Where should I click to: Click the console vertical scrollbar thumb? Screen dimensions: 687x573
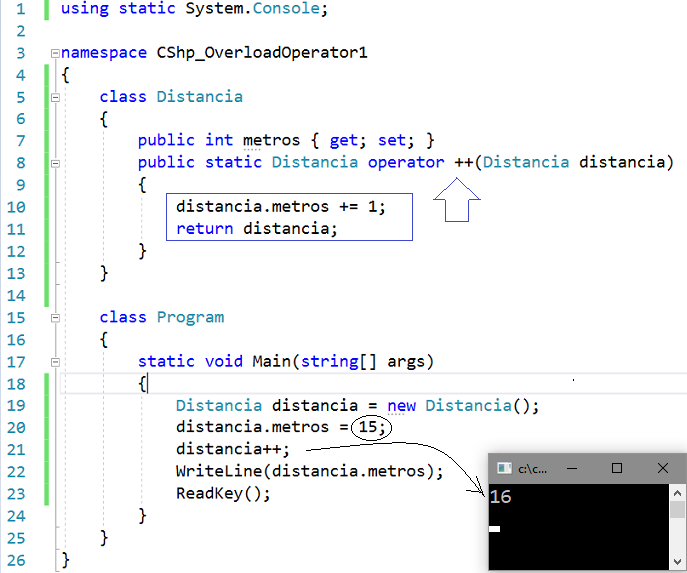coord(678,510)
